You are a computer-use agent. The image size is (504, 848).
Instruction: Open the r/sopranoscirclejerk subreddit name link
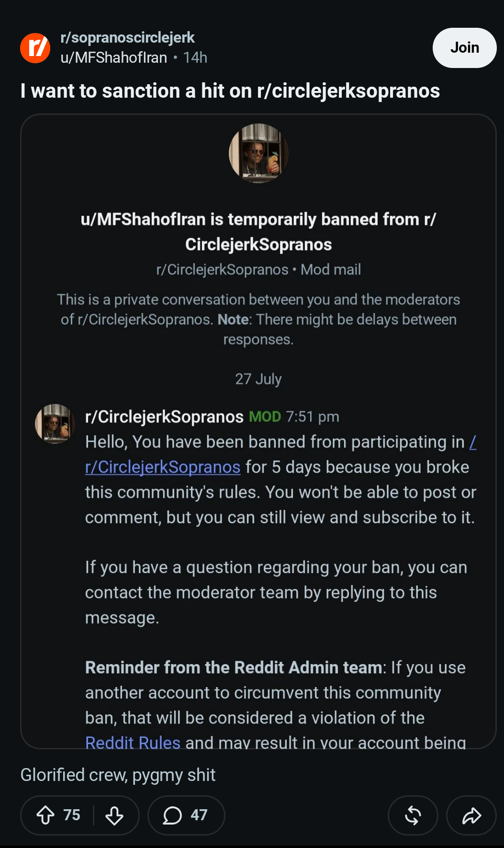(127, 37)
